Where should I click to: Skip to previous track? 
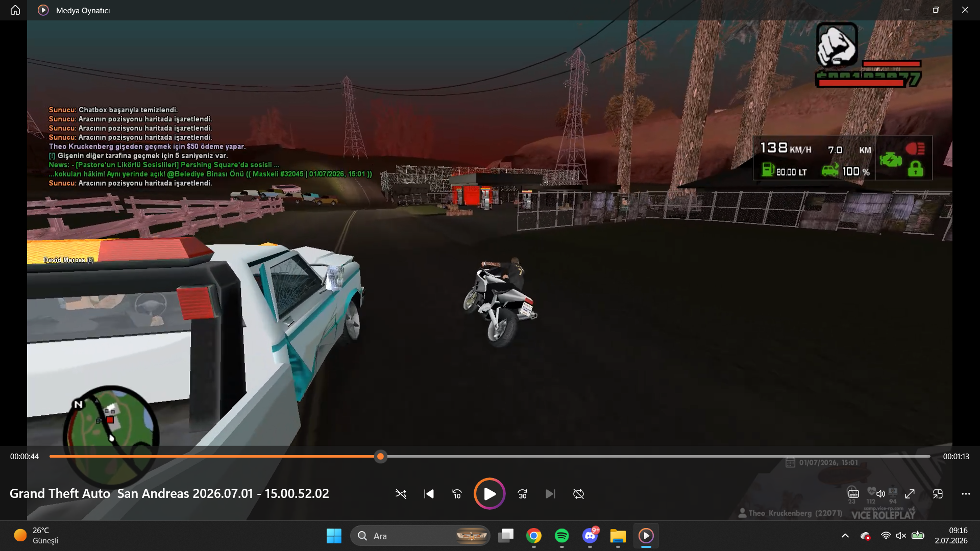(x=429, y=494)
